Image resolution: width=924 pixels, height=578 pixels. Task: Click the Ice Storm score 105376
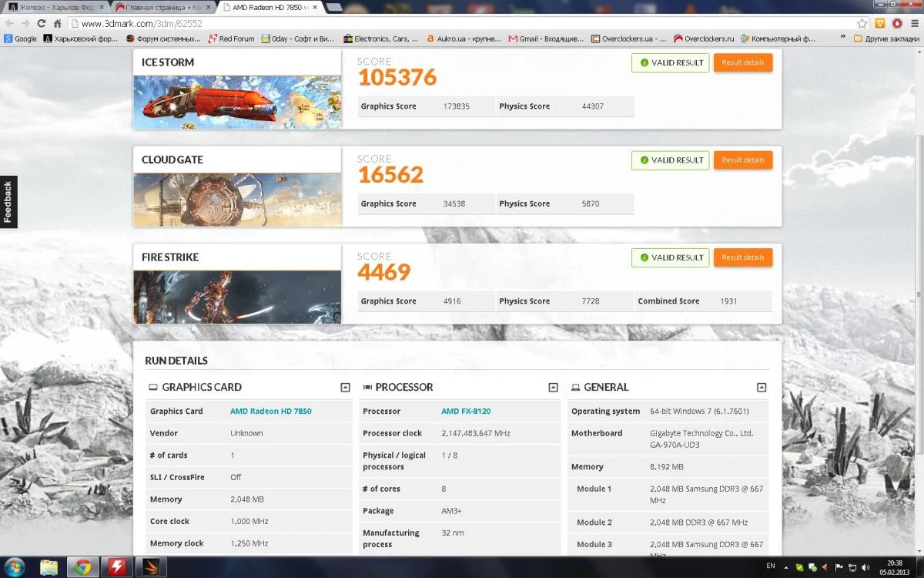[x=397, y=77]
